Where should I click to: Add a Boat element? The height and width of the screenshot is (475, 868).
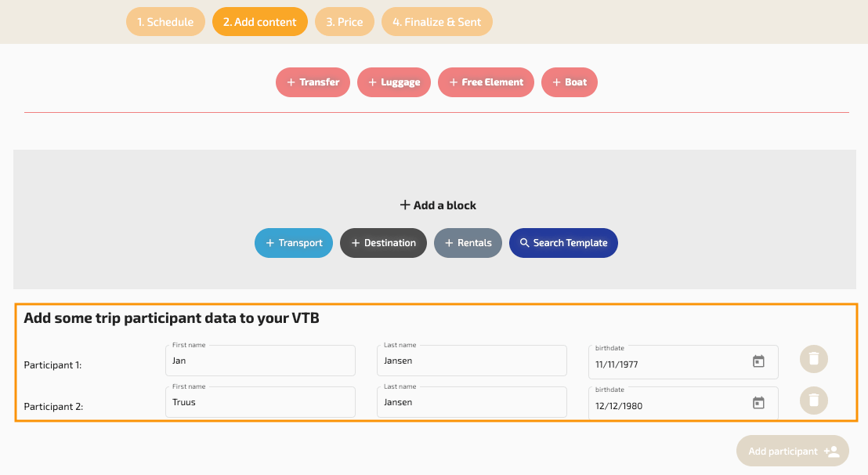point(569,82)
